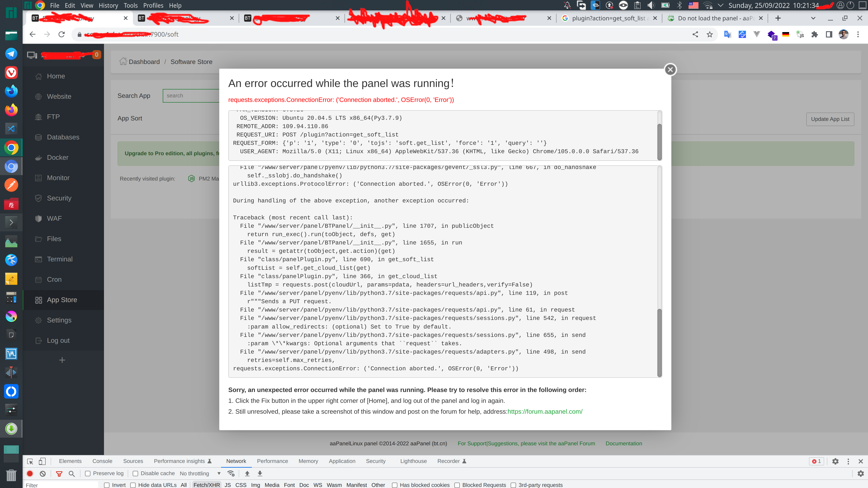Open Home in the sidebar

(63, 76)
